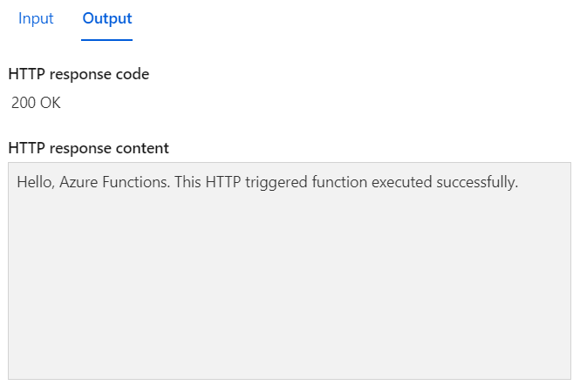Click word code in response code label
Viewport: 580px width, 392px height.
coord(133,74)
